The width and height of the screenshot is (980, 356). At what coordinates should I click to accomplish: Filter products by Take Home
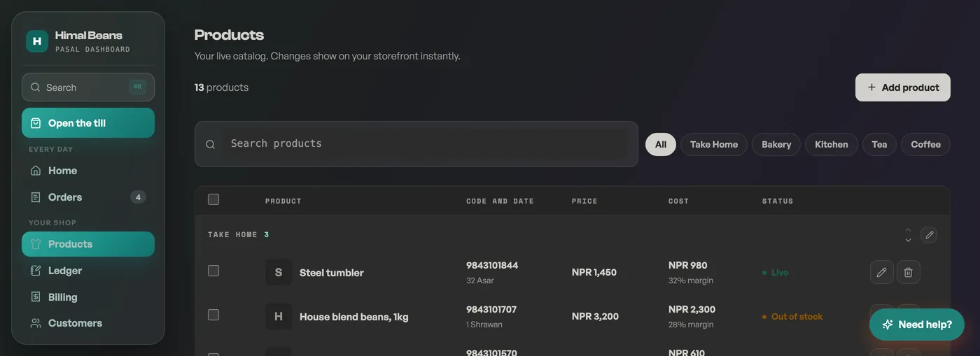tap(714, 144)
